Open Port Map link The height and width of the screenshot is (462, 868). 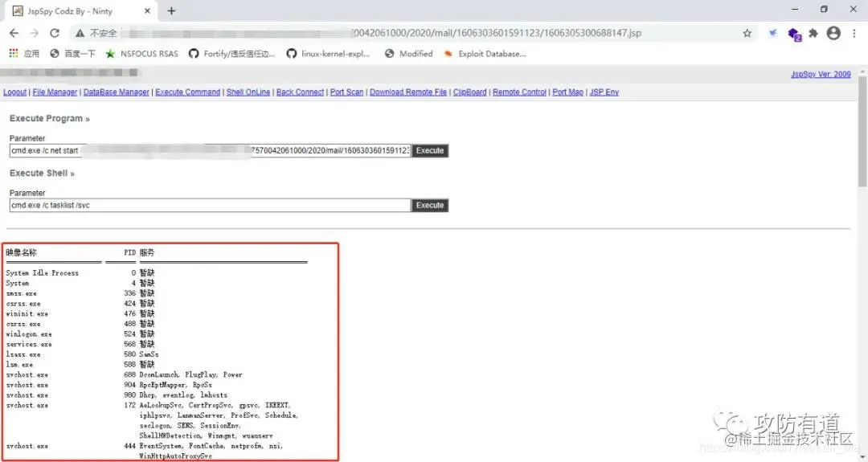click(567, 92)
